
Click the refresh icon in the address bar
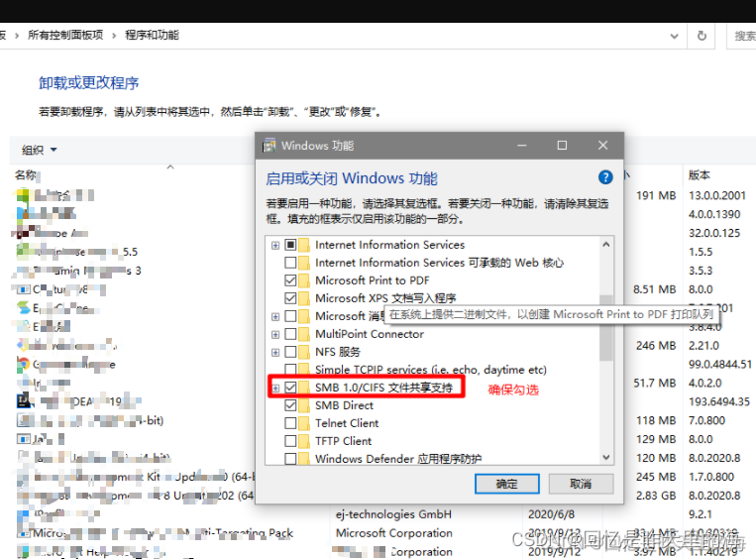click(x=702, y=36)
